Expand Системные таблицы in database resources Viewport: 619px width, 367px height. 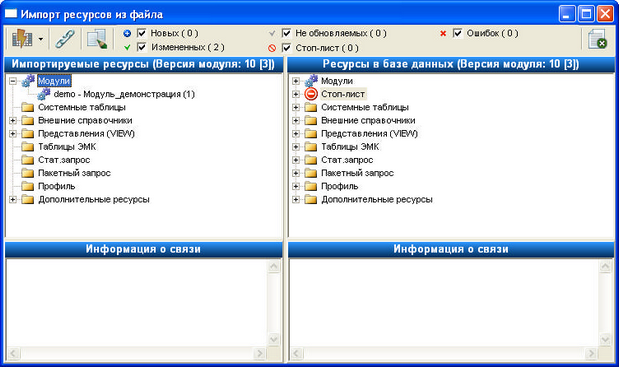(296, 107)
